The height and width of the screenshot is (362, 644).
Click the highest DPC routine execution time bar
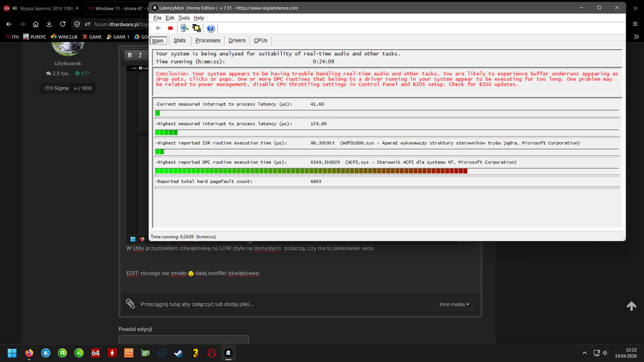pyautogui.click(x=311, y=171)
